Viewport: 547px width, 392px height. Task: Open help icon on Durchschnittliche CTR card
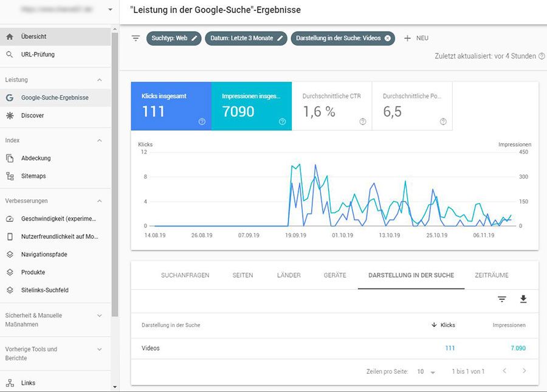click(x=363, y=122)
